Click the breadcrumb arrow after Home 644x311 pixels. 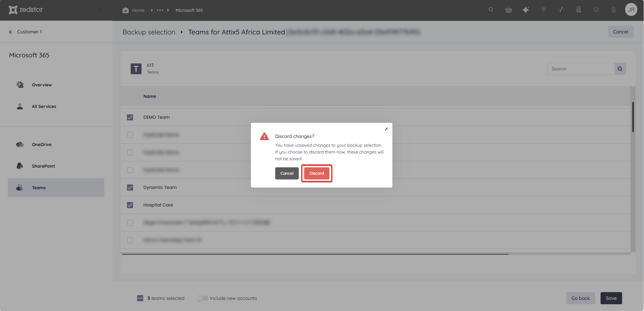coord(152,10)
